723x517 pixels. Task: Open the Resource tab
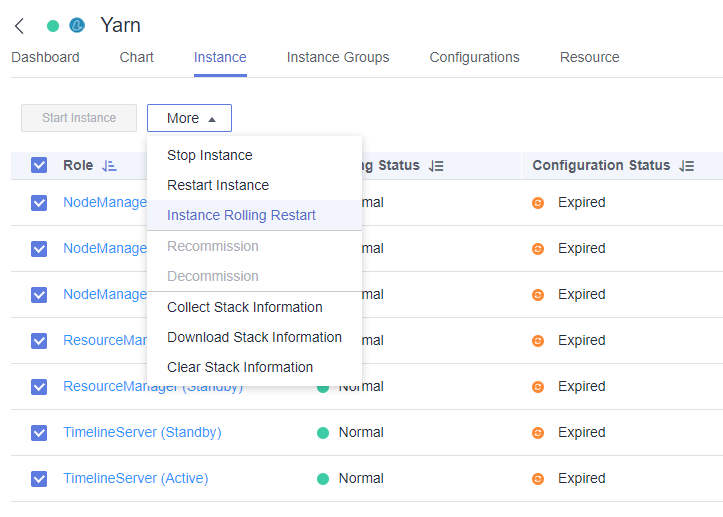tap(589, 57)
